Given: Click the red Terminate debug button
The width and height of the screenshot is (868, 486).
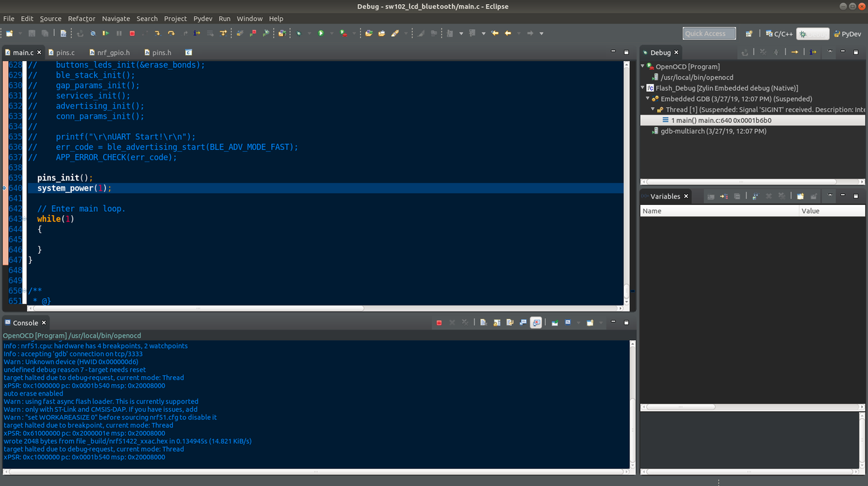Looking at the screenshot, I should 132,33.
